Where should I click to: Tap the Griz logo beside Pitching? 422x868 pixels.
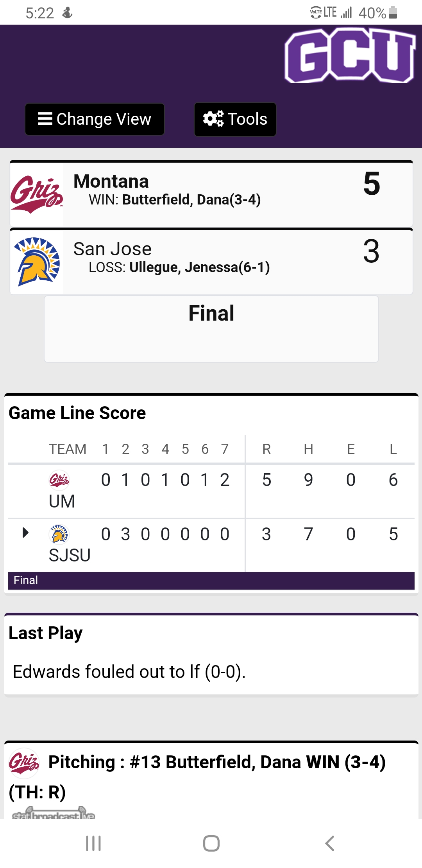pos(24,762)
